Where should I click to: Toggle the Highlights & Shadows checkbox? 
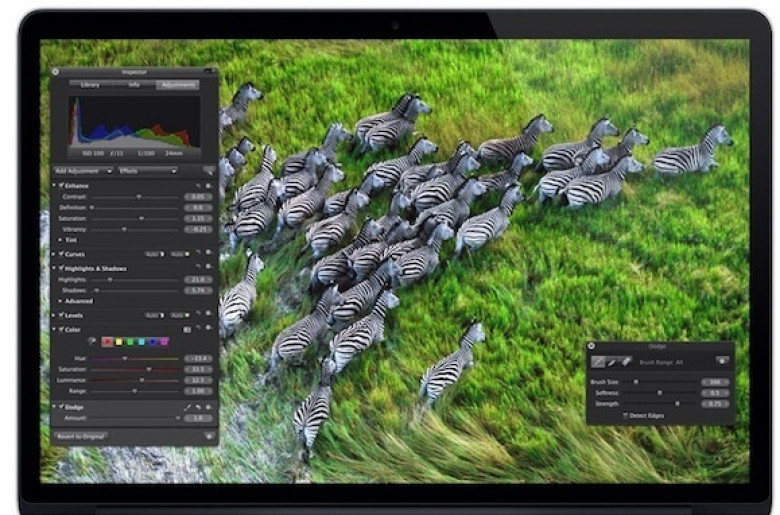[x=62, y=268]
